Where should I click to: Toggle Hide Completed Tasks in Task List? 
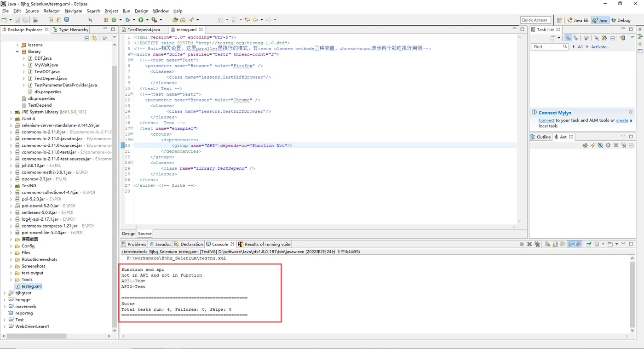(x=597, y=38)
